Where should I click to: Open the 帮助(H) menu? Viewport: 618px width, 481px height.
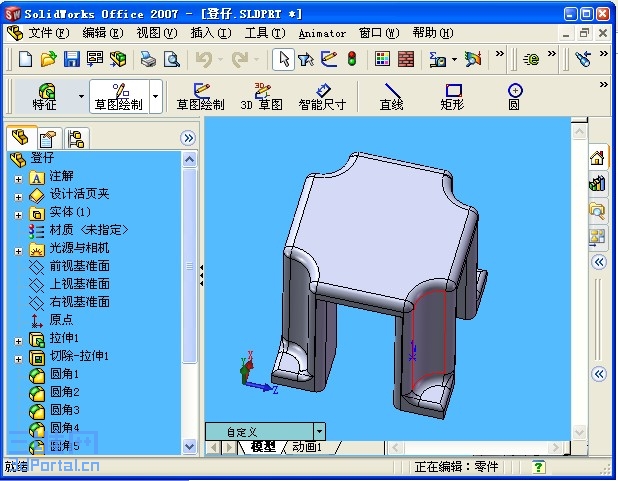[x=433, y=33]
